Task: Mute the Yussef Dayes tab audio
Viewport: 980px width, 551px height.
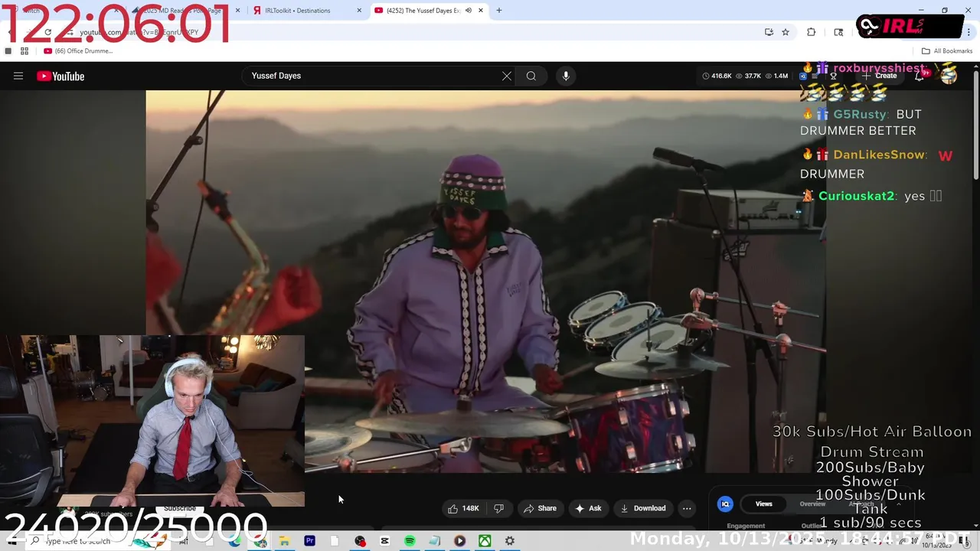Action: point(469,11)
